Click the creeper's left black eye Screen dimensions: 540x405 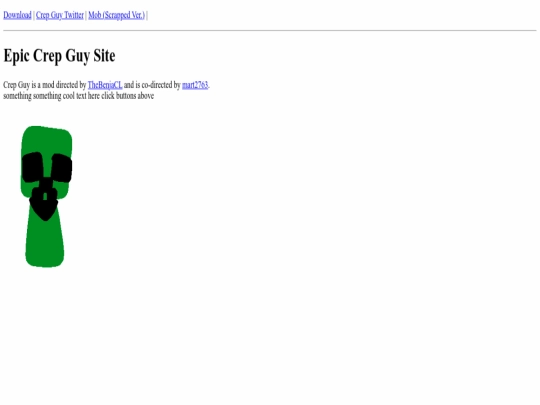(x=33, y=167)
